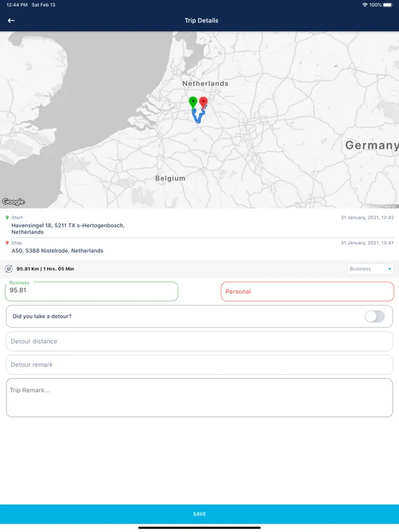Click the Business distance field showing 95.81
Image resolution: width=399 pixels, height=532 pixels.
point(91,291)
